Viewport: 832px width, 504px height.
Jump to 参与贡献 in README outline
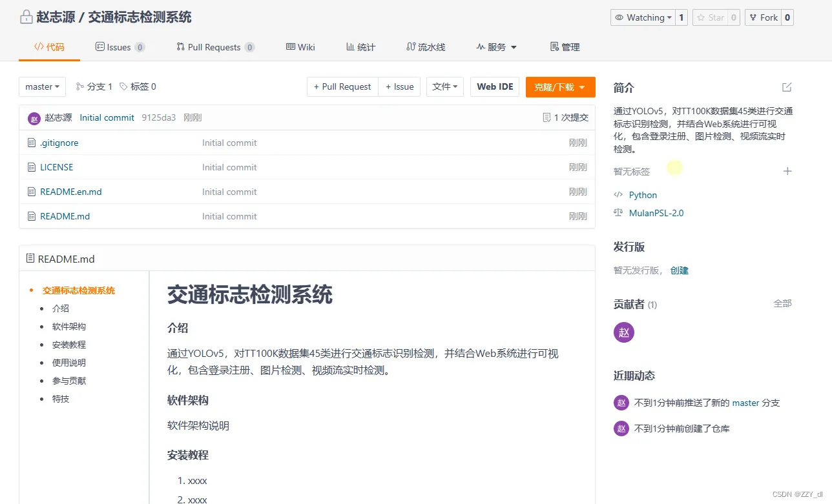pos(69,381)
